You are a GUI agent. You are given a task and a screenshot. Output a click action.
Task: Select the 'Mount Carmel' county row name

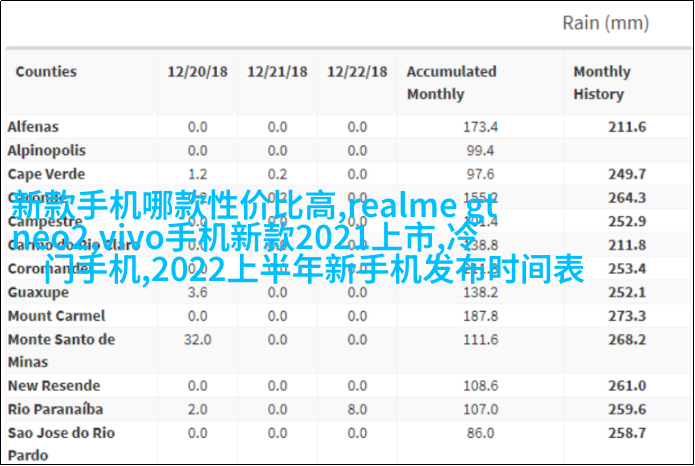56,316
